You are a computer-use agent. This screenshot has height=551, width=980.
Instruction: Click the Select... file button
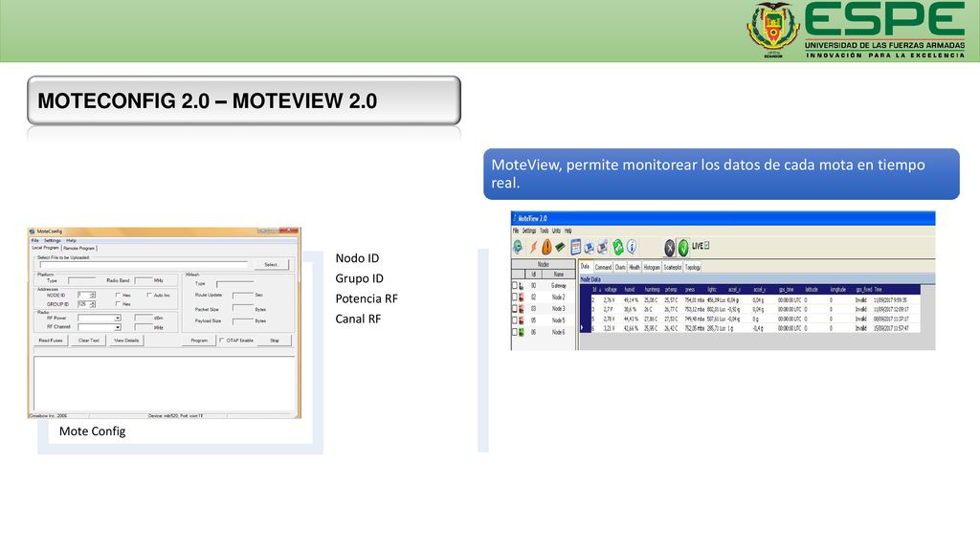[x=271, y=265]
